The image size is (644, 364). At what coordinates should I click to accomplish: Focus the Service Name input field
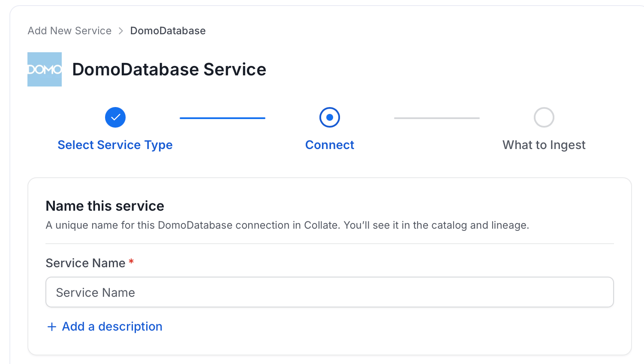pyautogui.click(x=330, y=292)
